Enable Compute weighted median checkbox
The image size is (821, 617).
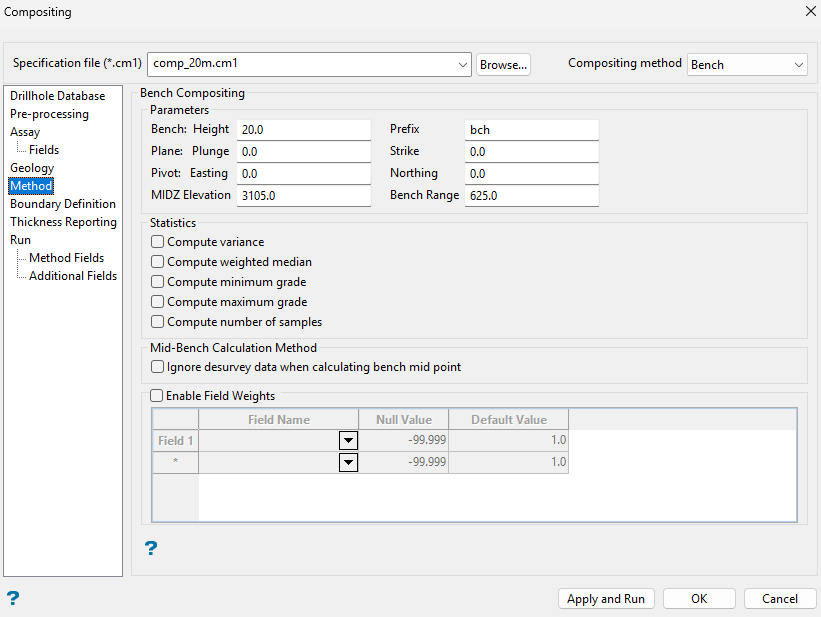tap(157, 261)
